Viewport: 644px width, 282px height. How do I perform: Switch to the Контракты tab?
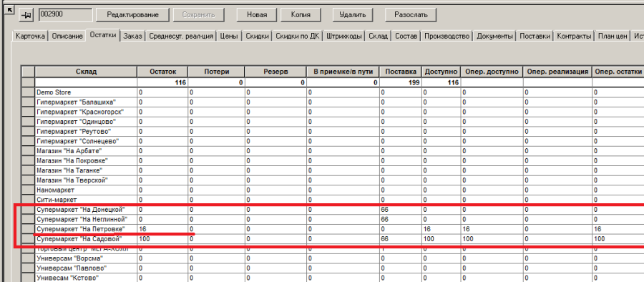pos(574,37)
